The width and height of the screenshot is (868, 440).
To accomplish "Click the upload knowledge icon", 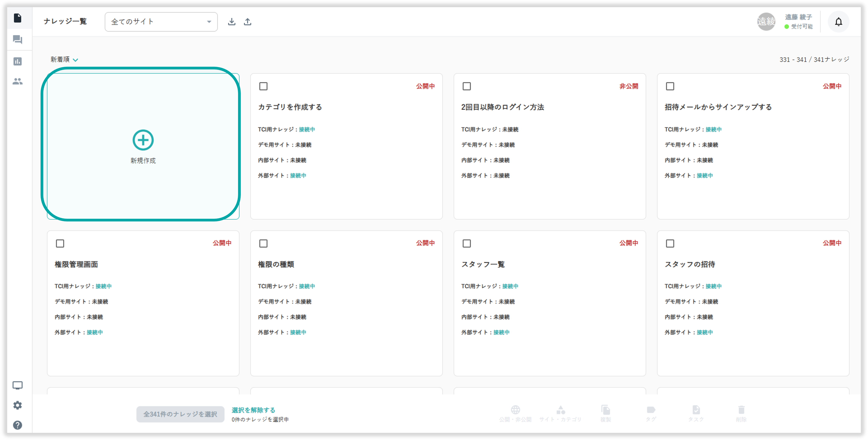I will pyautogui.click(x=248, y=22).
